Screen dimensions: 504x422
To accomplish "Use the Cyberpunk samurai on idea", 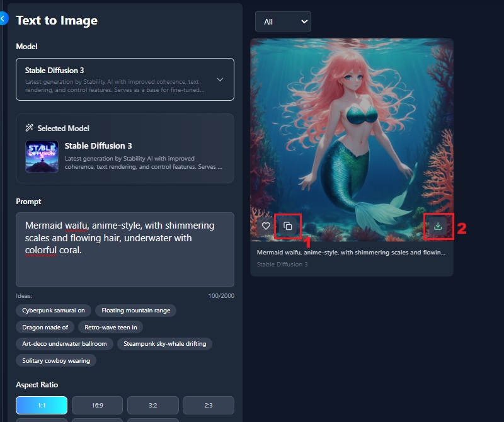I will [x=54, y=311].
